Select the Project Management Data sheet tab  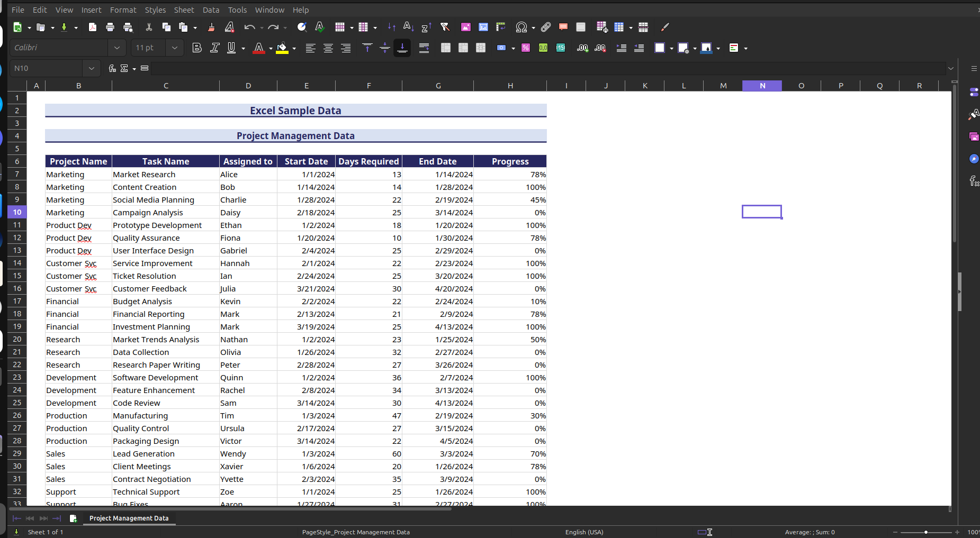coord(129,518)
